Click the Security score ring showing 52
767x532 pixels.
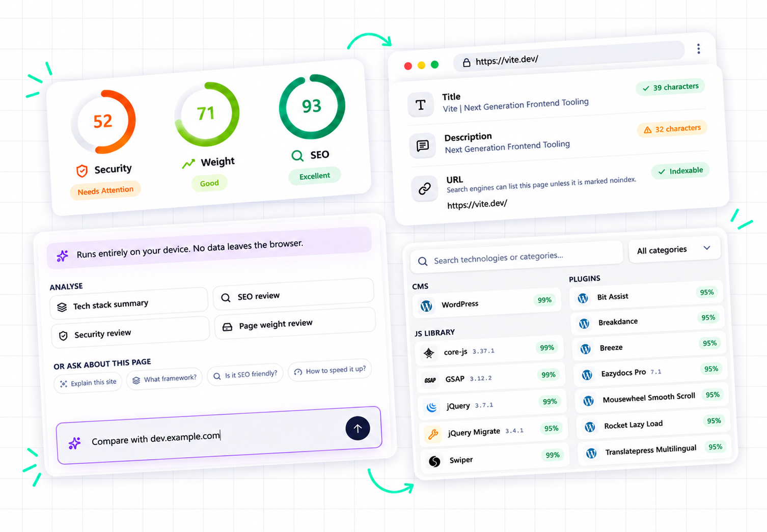103,122
